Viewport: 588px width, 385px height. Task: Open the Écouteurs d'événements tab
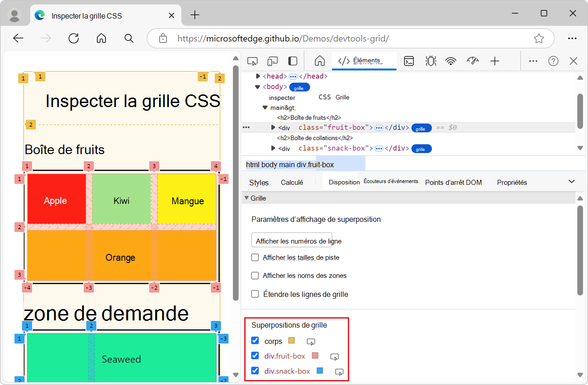pos(389,181)
